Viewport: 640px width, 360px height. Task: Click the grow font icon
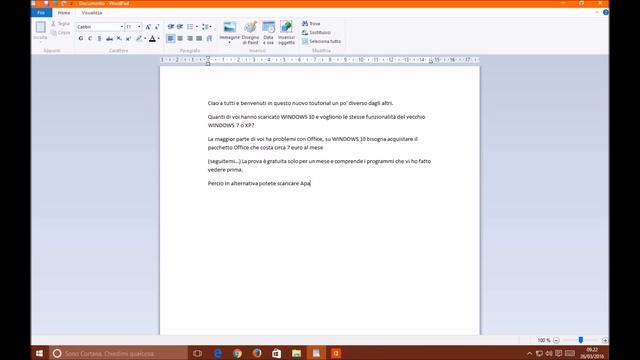tap(148, 27)
